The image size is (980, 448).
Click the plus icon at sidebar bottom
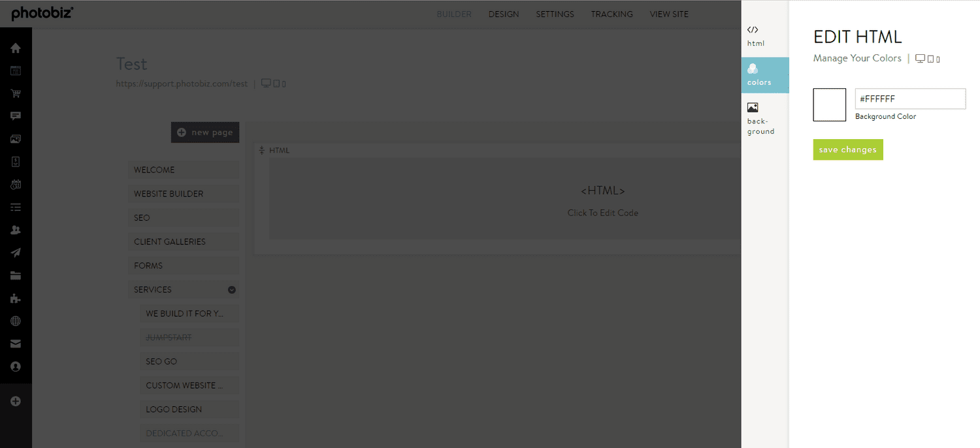[x=16, y=401]
